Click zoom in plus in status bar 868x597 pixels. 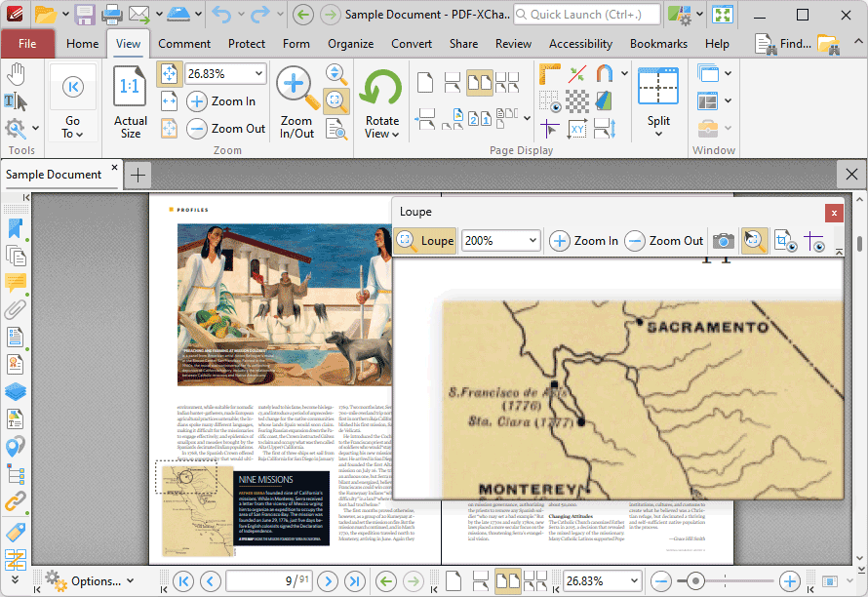[789, 581]
